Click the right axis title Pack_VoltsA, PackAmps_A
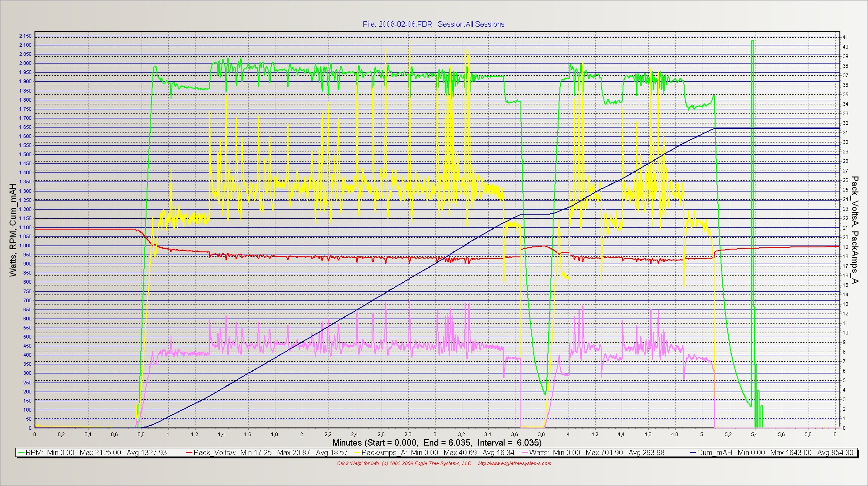The width and height of the screenshot is (868, 486). pyautogui.click(x=855, y=230)
